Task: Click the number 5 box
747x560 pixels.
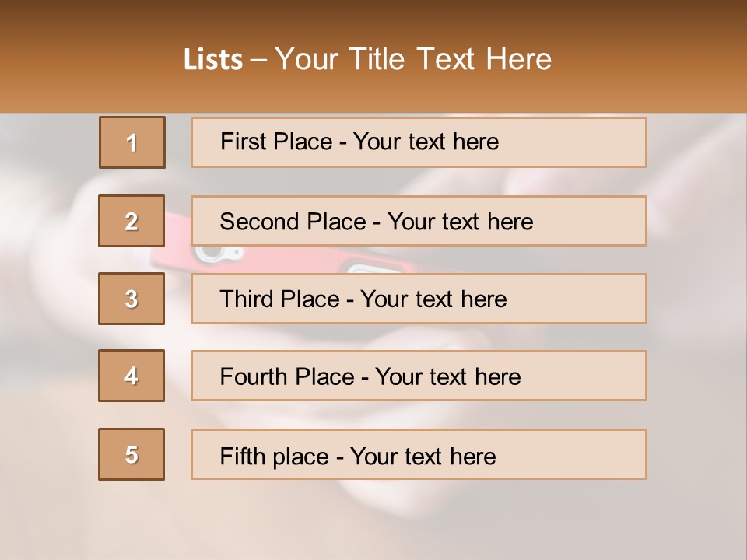Action: pyautogui.click(x=132, y=454)
